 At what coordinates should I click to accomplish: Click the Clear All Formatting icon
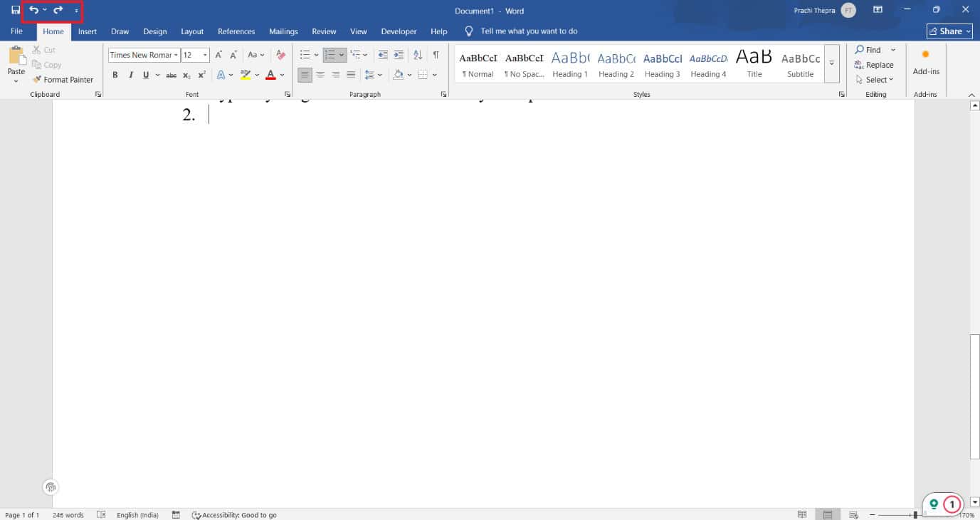click(280, 55)
